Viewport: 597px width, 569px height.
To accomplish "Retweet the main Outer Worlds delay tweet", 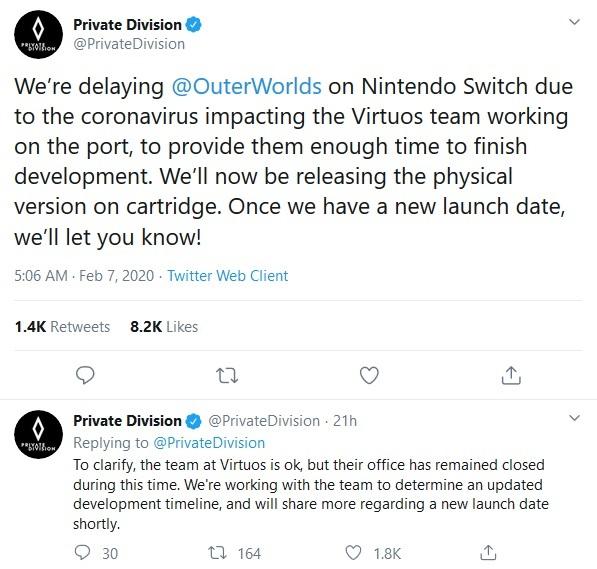I will [227, 376].
